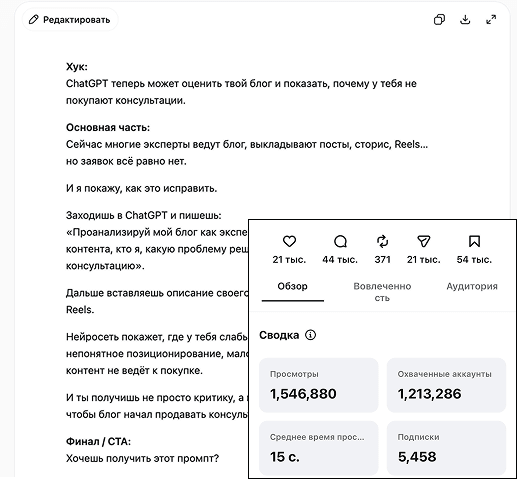The image size is (517, 479).
Task: Open the info icon beside Сводка
Action: (x=310, y=335)
